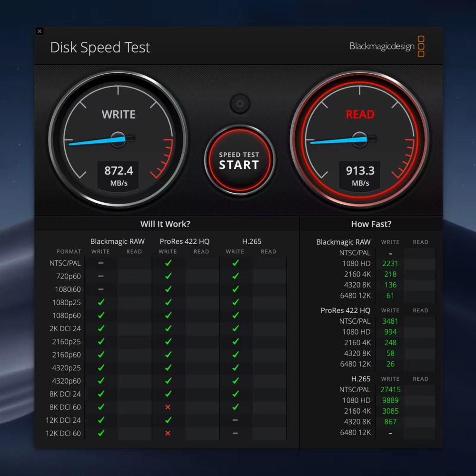Click the red READ gauge label
Viewport: 476px width, 476px height.
click(x=360, y=114)
